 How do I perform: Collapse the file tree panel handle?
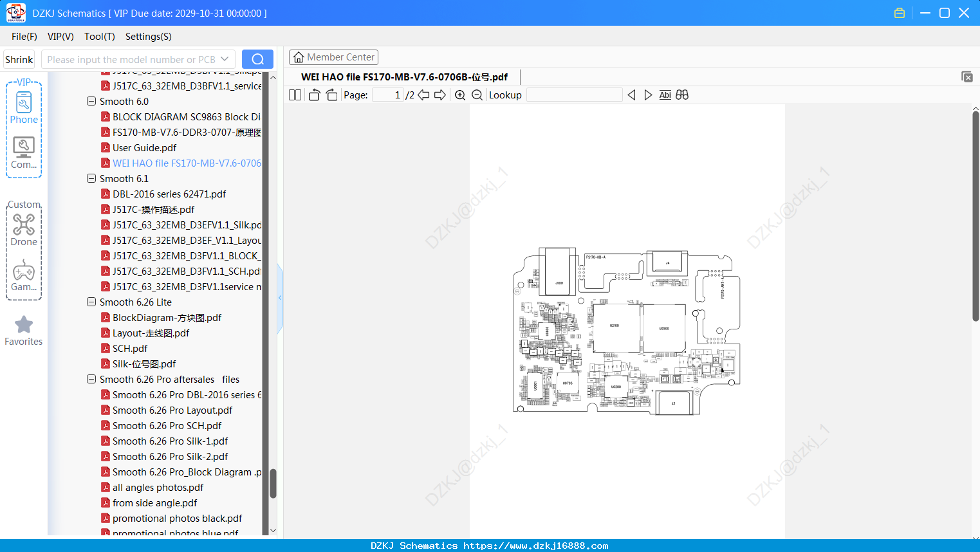pyautogui.click(x=280, y=298)
